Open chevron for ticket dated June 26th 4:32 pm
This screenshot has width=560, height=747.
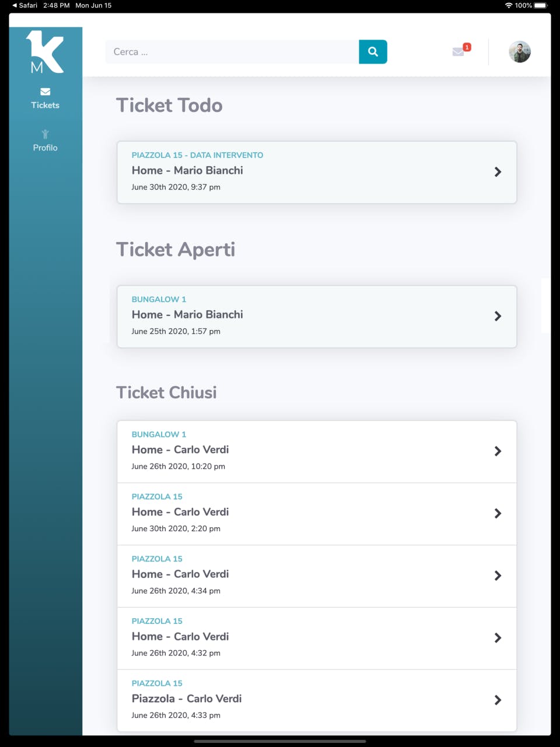click(x=498, y=638)
